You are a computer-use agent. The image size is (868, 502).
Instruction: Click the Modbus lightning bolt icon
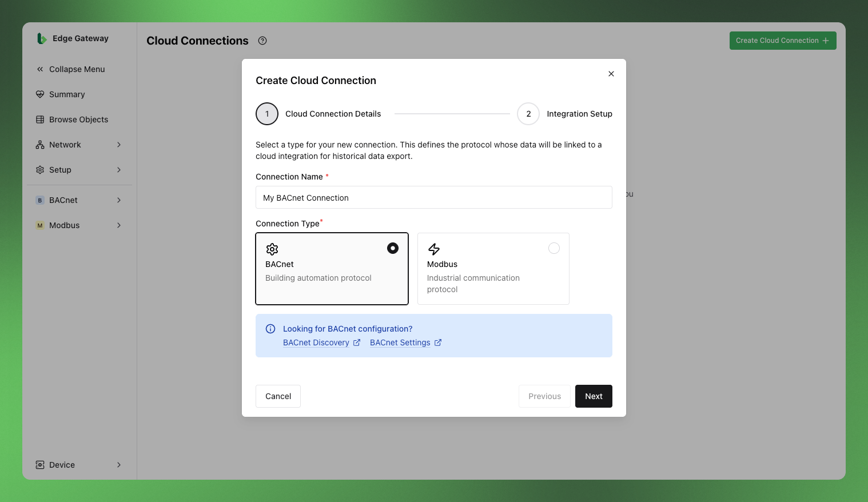point(434,249)
